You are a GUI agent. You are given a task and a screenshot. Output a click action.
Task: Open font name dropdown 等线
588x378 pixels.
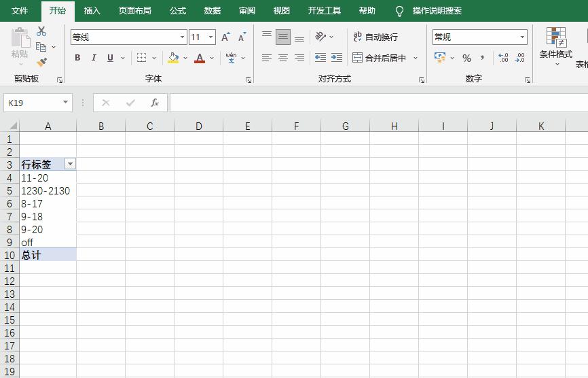(x=182, y=37)
